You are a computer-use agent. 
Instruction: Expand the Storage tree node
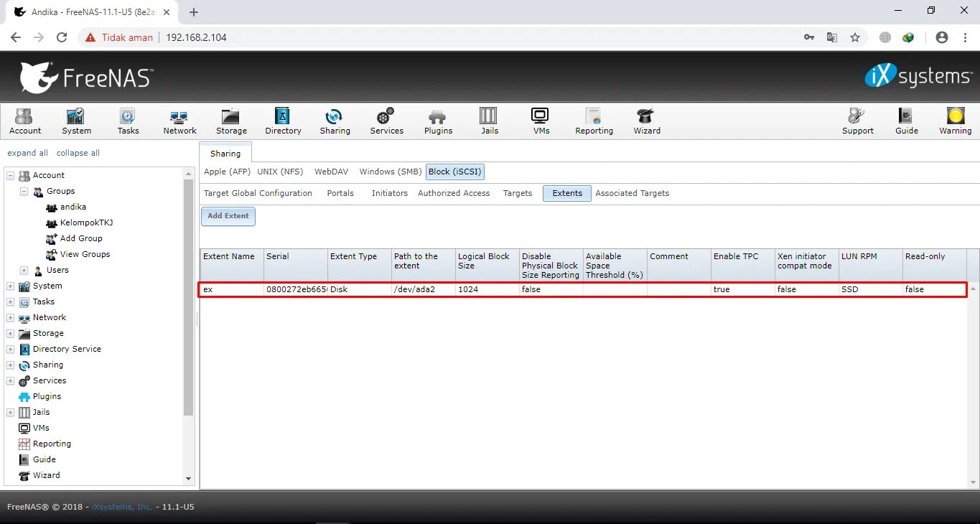click(11, 333)
